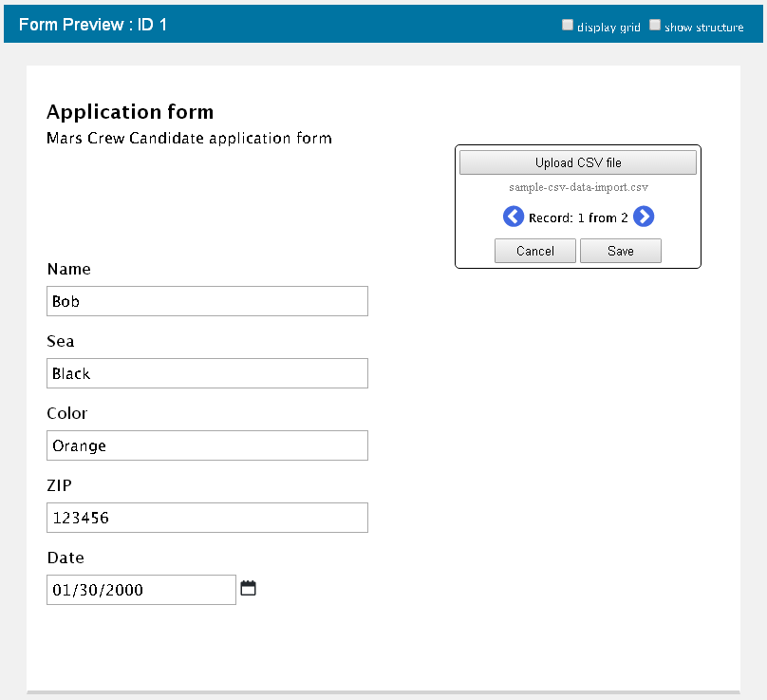Select the Color field with Orange
Image resolution: width=767 pixels, height=700 pixels.
coord(207,445)
